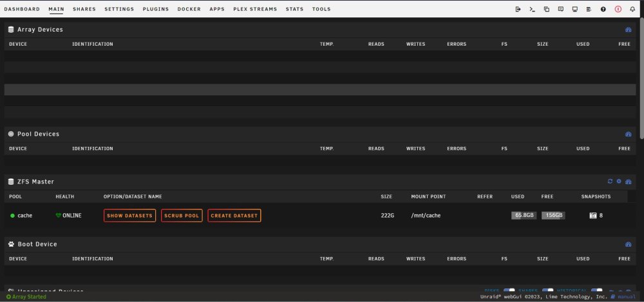Click the Pool Devices circular icon
Screen dimensions: 644x302
[x=11, y=134]
